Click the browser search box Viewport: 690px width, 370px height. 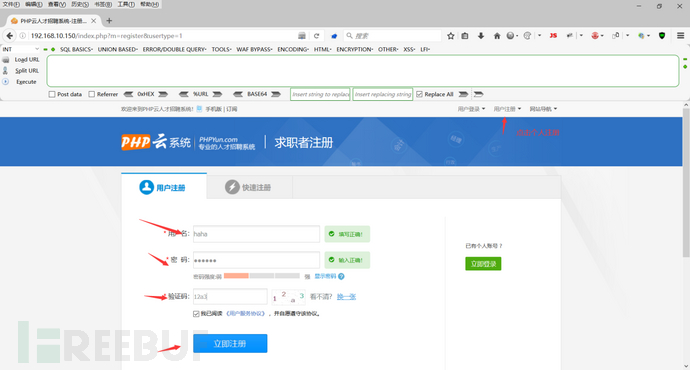pyautogui.click(x=393, y=36)
